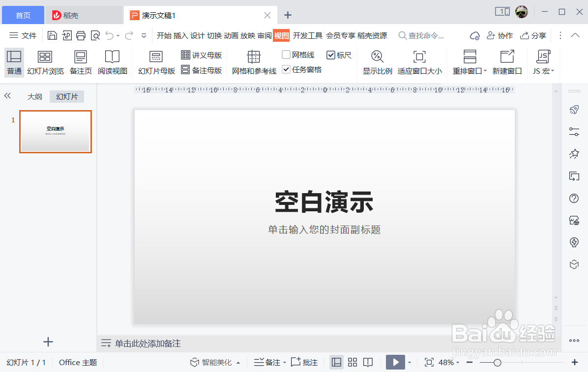Click the cloud sync icon
The width and height of the screenshot is (588, 372).
click(x=475, y=35)
